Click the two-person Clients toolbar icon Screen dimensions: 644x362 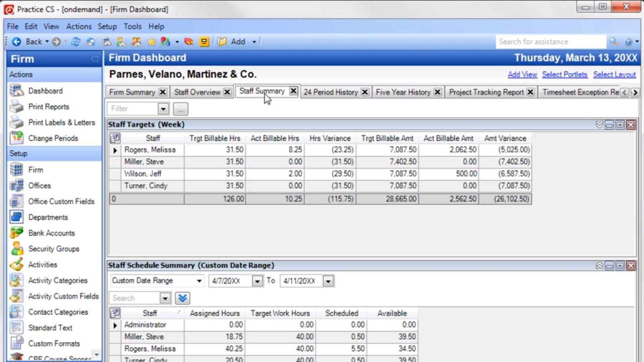click(x=136, y=41)
